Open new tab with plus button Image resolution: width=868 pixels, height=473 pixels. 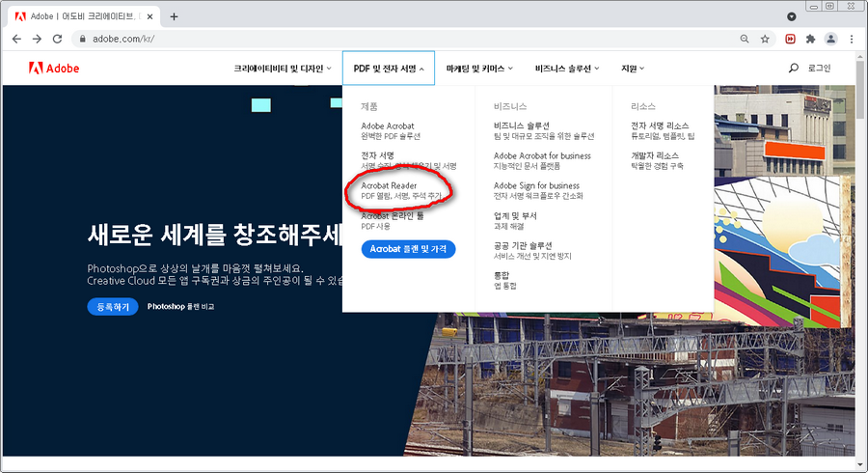coord(174,16)
